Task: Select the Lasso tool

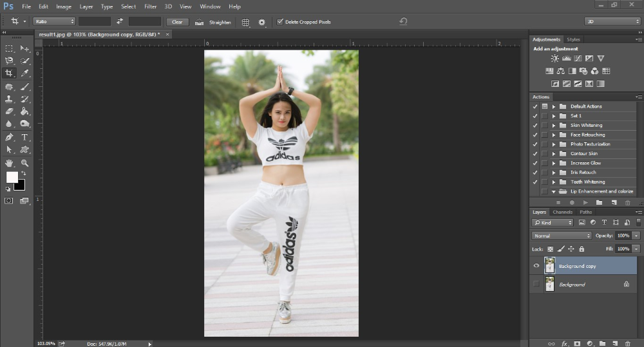Action: click(x=8, y=61)
